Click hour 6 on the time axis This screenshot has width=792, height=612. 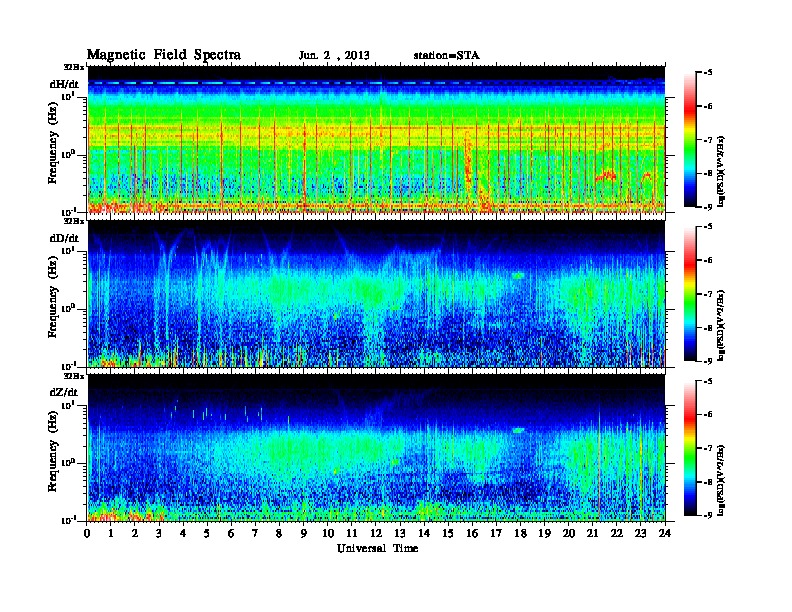[232, 533]
